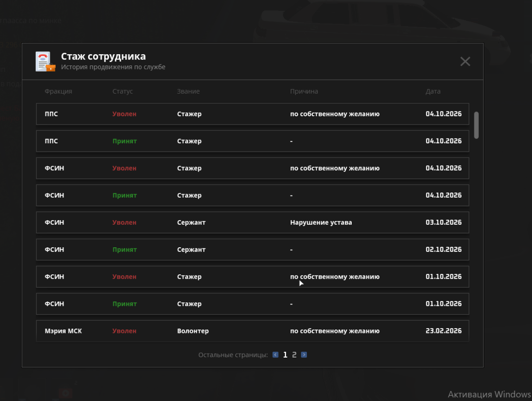Viewport: 532px width, 401px height.
Task: Click the employee record document icon
Action: [45, 62]
